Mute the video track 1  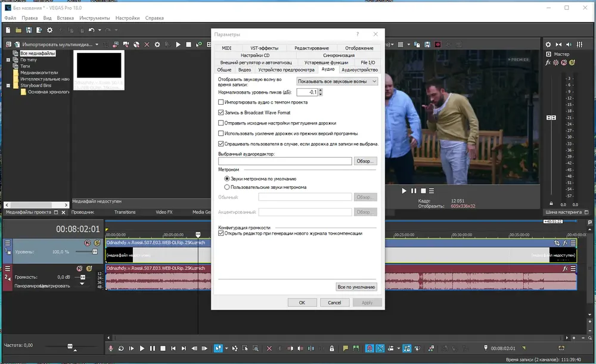pyautogui.click(x=87, y=243)
